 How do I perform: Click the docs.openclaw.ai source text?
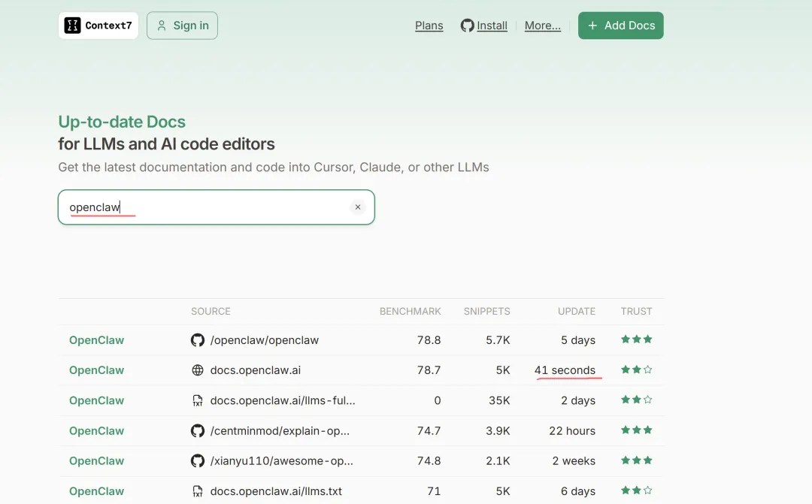tap(256, 370)
